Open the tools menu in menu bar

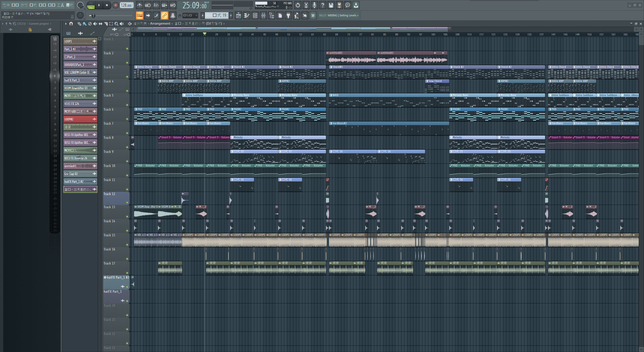(60, 5)
